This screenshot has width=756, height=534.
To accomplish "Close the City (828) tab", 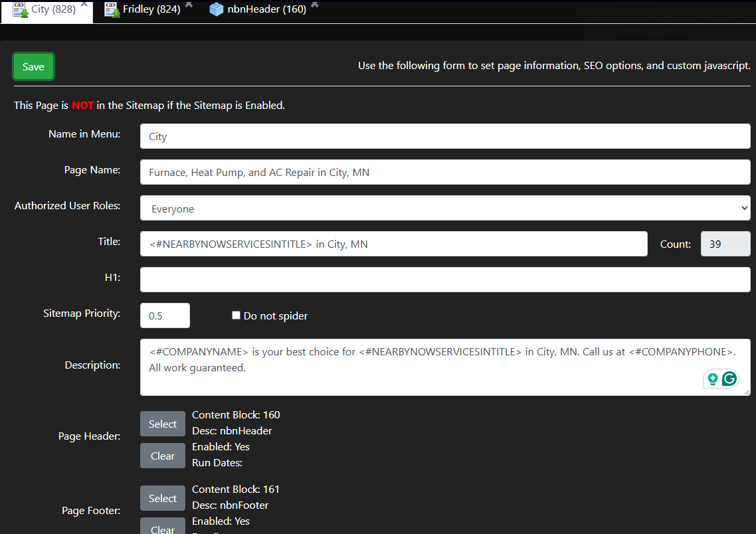I will [84, 4].
